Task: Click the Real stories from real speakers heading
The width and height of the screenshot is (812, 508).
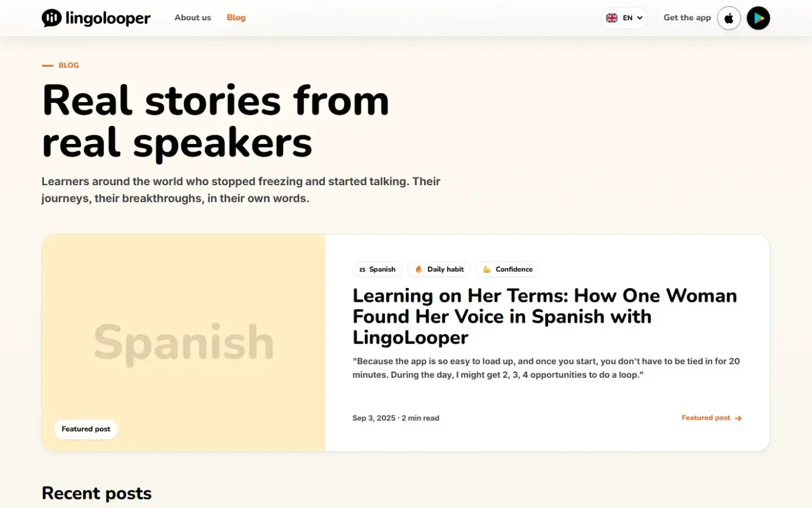Action: pos(216,121)
